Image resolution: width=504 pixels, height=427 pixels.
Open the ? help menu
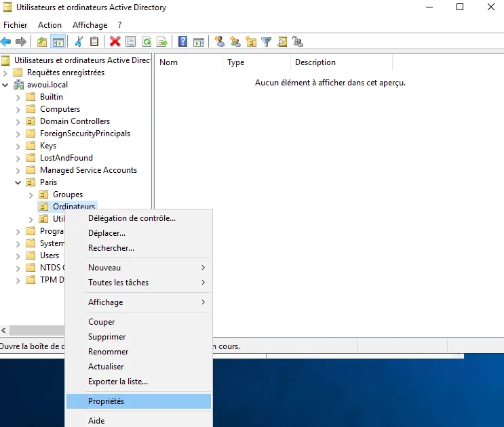click(x=120, y=25)
